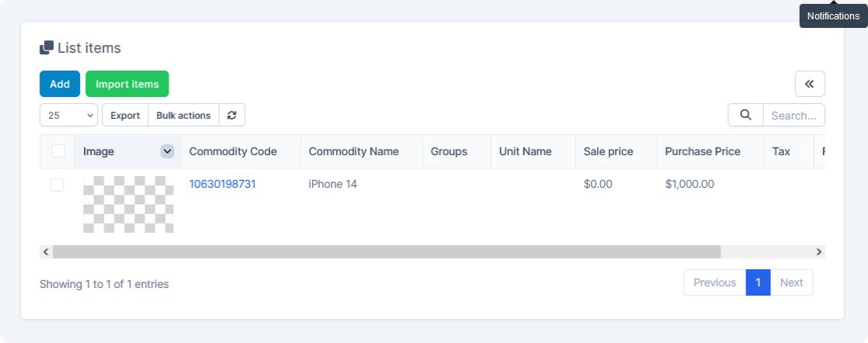Open the Bulk actions menu
Screen dimensions: 868x343
tap(183, 115)
